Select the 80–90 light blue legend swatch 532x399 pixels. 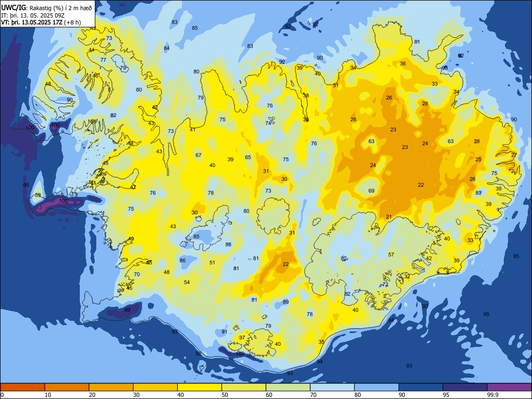(x=377, y=387)
